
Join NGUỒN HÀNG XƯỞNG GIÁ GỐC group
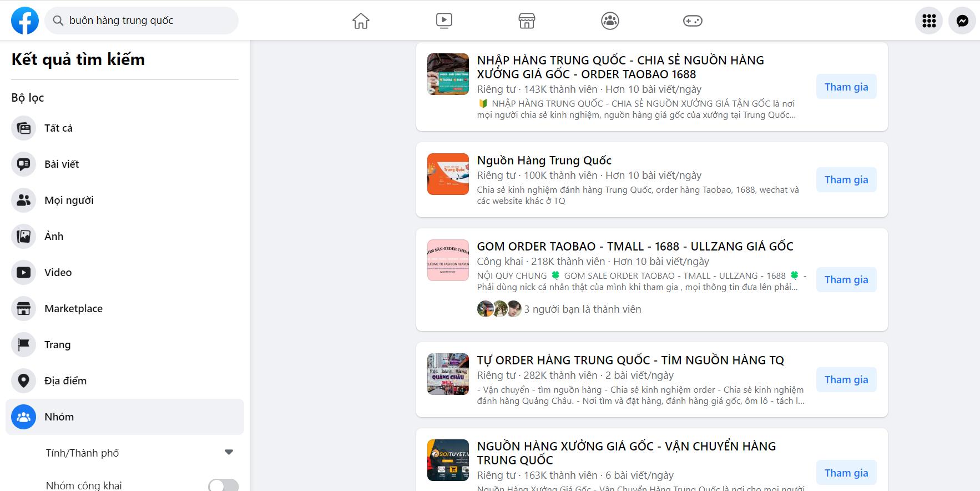846,473
